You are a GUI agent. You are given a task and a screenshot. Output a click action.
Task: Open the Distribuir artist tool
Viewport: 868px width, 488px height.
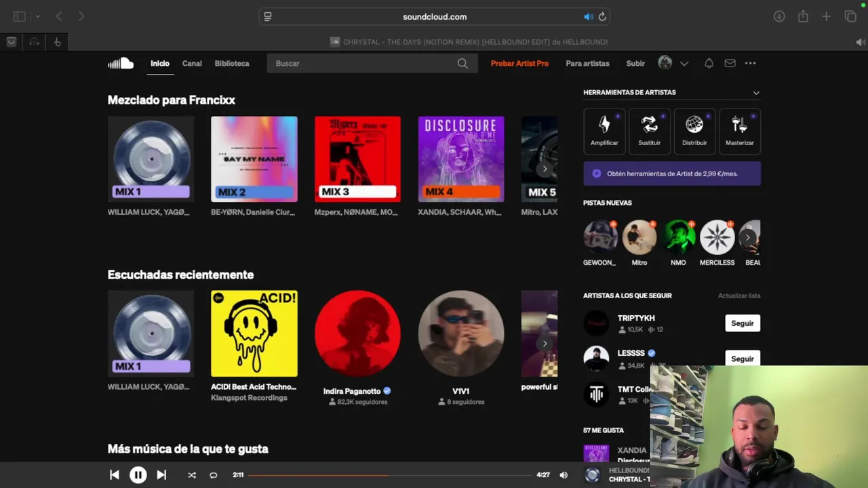[694, 131]
